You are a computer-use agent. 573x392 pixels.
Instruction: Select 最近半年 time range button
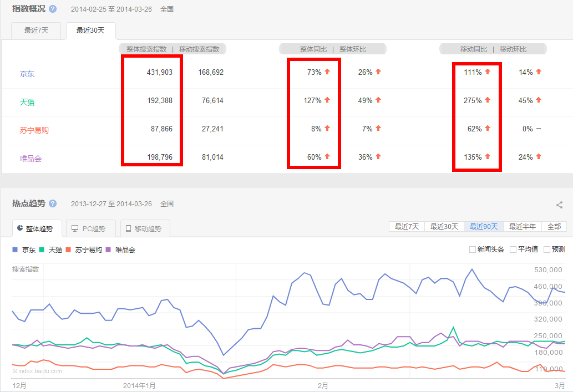523,226
